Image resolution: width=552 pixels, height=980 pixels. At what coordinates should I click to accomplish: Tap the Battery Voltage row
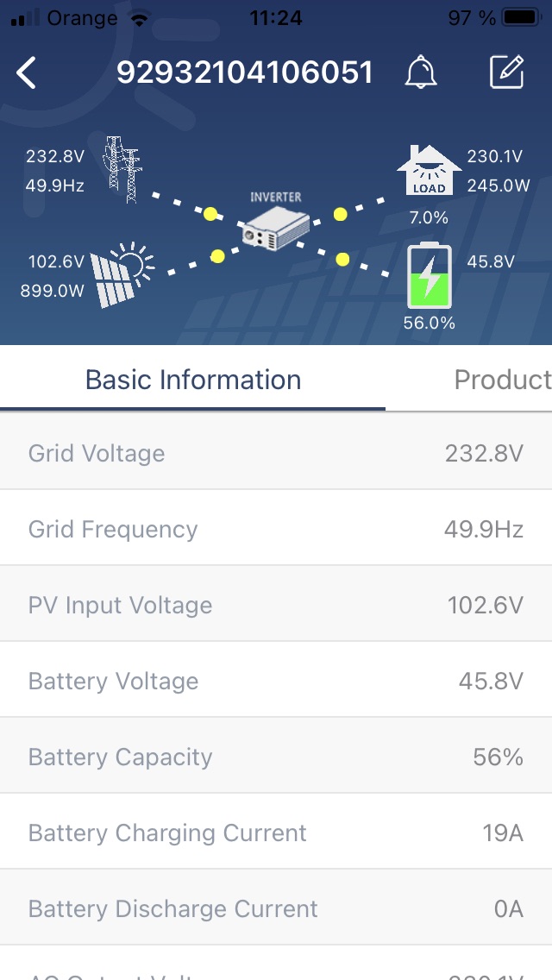point(276,681)
